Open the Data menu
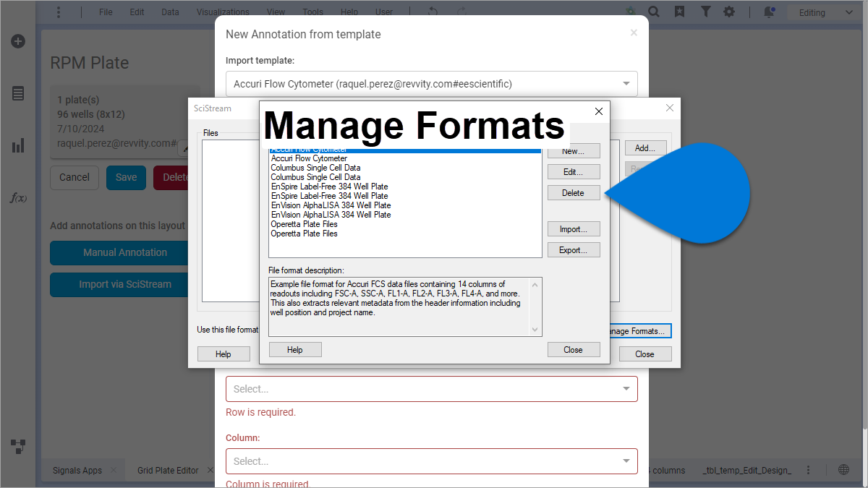The width and height of the screenshot is (868, 488). coord(170,12)
